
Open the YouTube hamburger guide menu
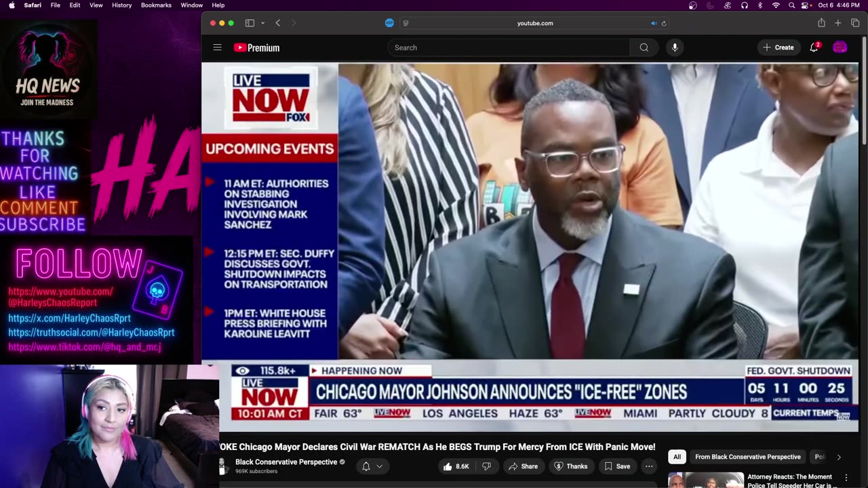click(217, 47)
